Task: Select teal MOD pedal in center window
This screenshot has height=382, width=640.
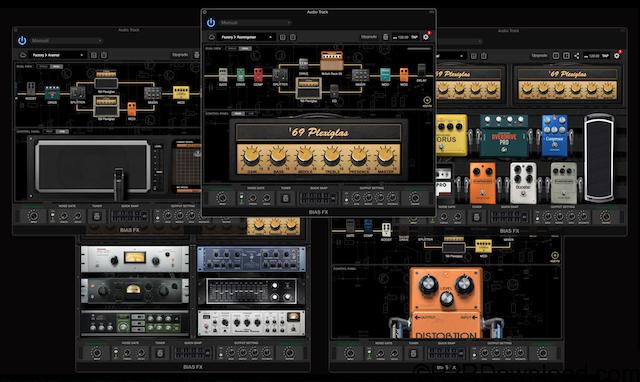Action: [x=385, y=75]
